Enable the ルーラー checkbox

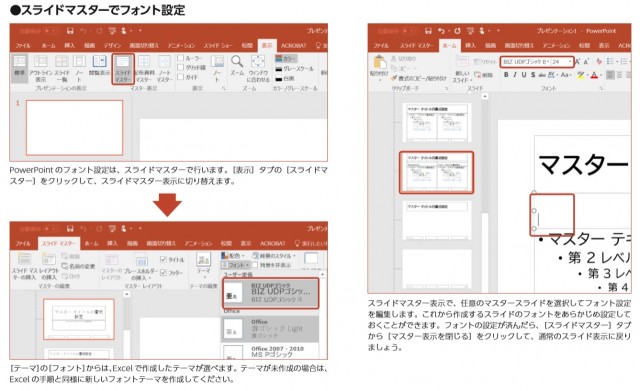[x=180, y=58]
